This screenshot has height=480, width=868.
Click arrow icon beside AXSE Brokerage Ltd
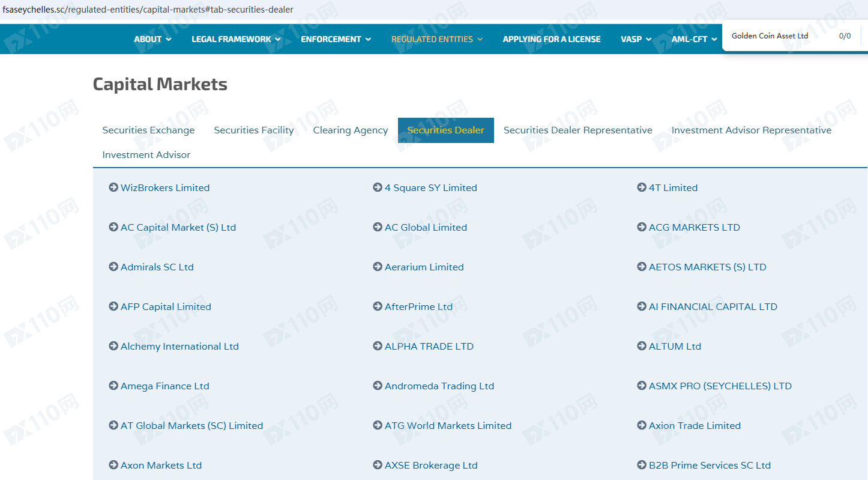378,465
